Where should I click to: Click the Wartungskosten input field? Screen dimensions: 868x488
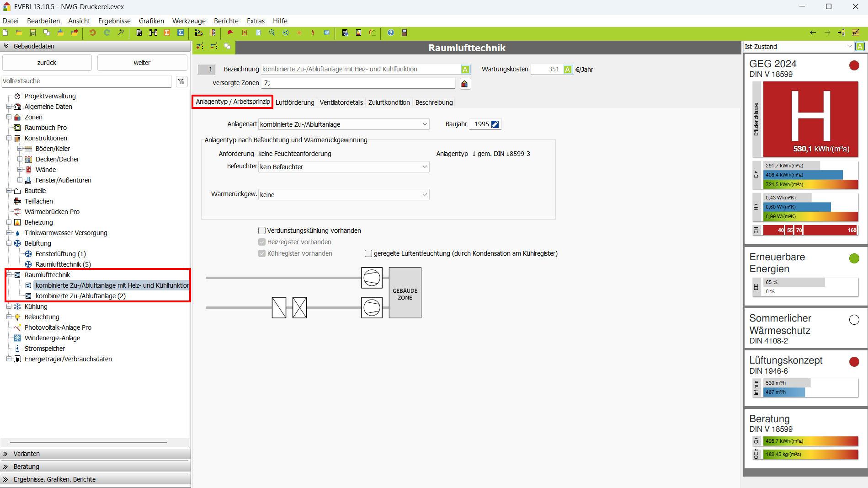[x=546, y=69]
